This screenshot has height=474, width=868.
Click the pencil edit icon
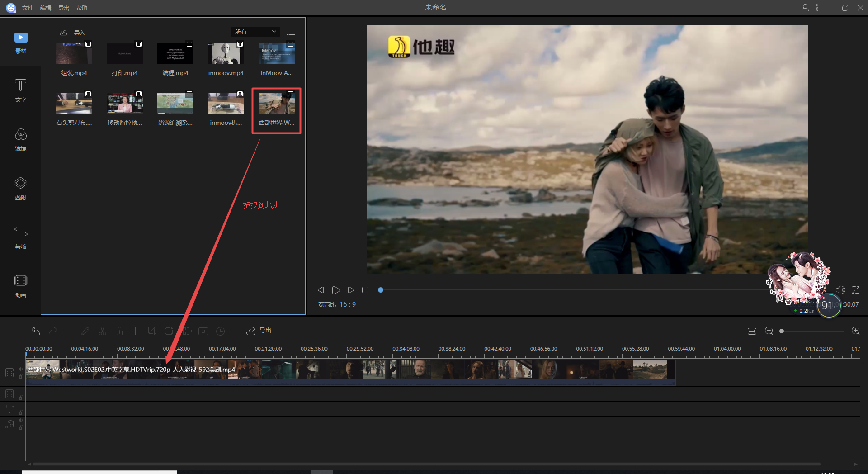(85, 331)
